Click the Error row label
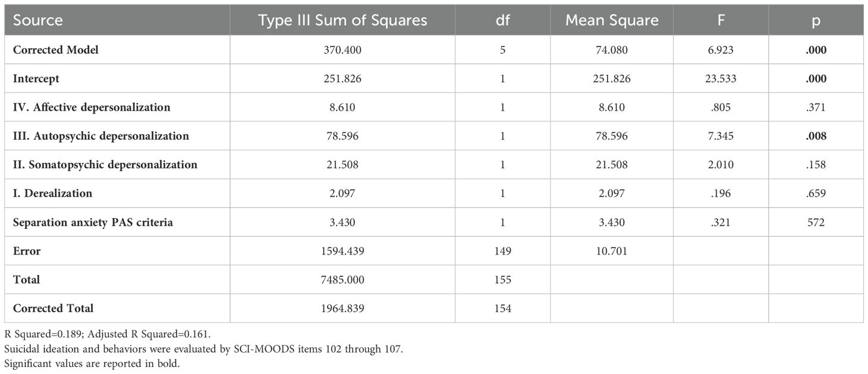 click(27, 251)
